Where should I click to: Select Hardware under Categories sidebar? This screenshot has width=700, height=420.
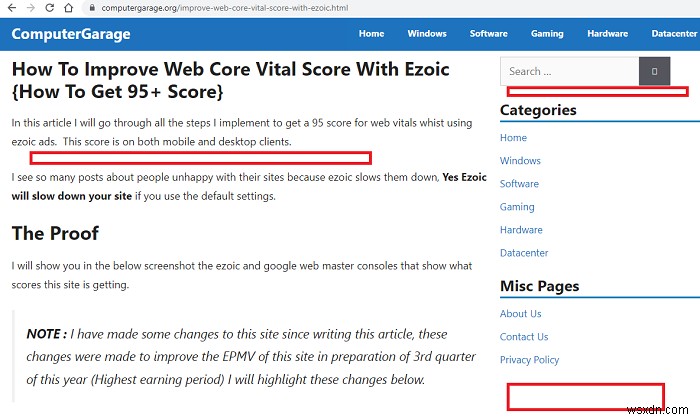[x=521, y=230]
